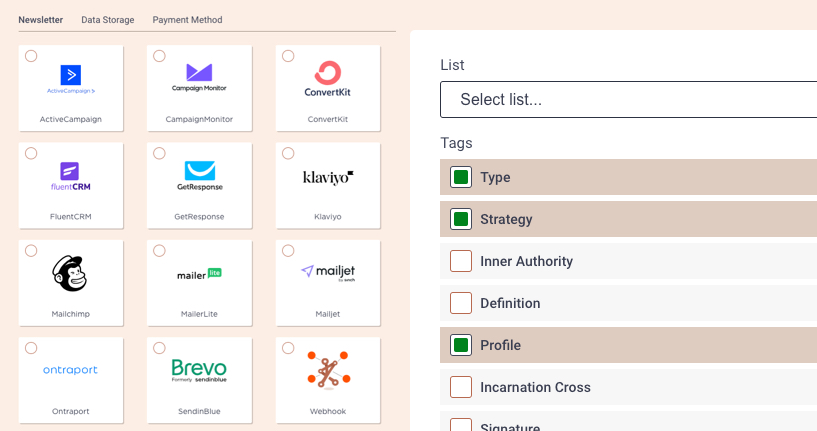Click the MailerLite logo
The width and height of the screenshot is (817, 431).
coord(199,274)
